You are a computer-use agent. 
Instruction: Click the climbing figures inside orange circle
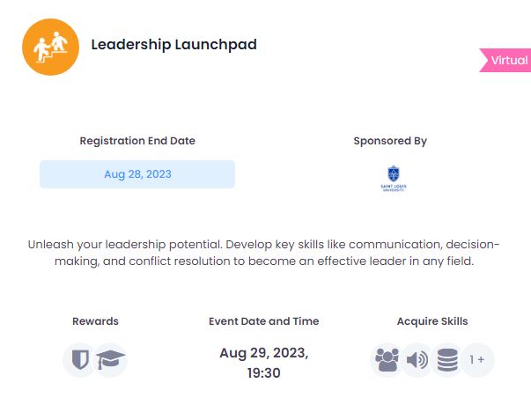(50, 47)
